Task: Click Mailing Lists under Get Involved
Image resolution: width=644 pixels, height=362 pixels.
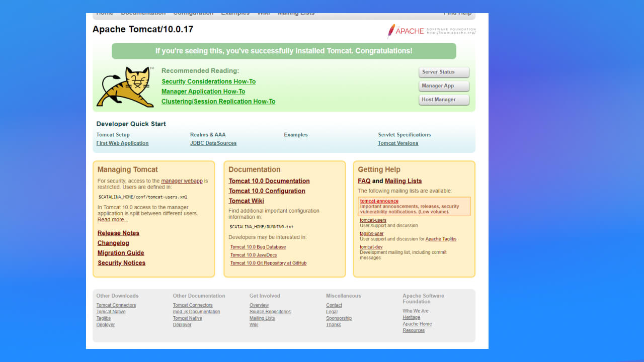Action: (262, 318)
